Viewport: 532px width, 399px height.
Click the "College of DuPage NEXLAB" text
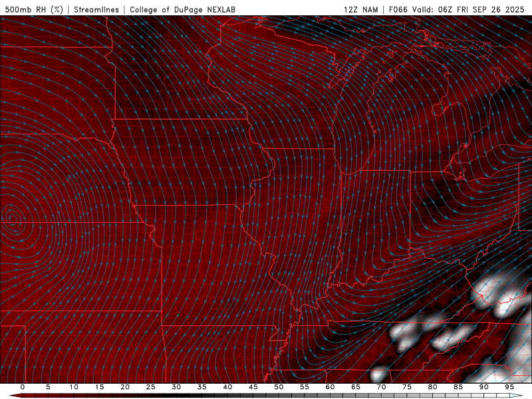(x=182, y=9)
